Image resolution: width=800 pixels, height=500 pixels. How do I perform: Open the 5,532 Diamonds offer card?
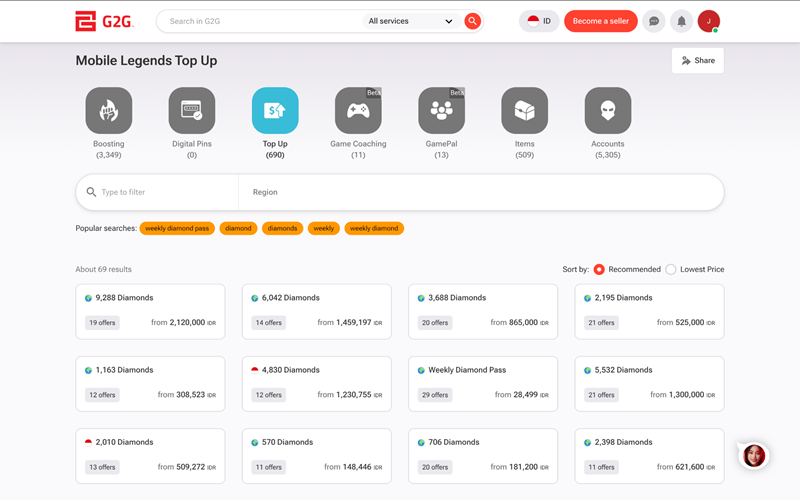pyautogui.click(x=649, y=384)
